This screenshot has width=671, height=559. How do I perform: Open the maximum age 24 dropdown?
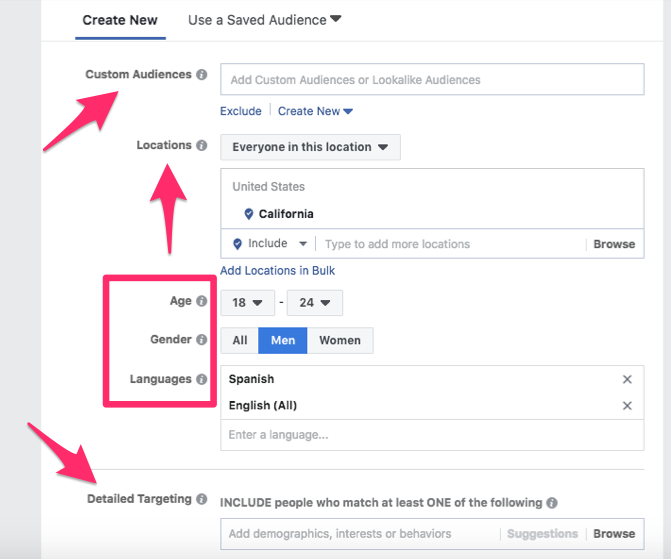[315, 303]
